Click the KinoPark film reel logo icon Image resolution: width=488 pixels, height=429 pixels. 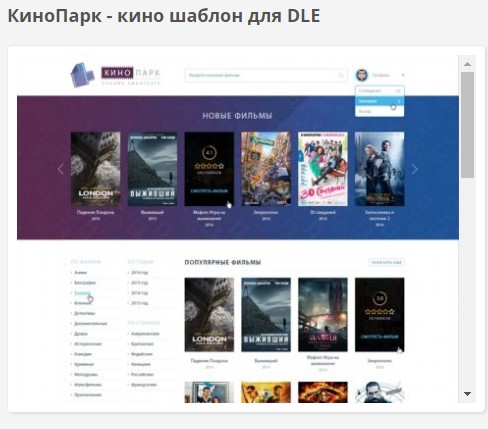click(x=82, y=75)
